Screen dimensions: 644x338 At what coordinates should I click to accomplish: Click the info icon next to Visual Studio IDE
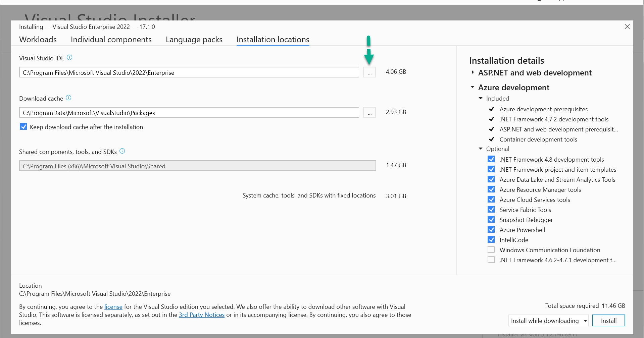tap(69, 58)
